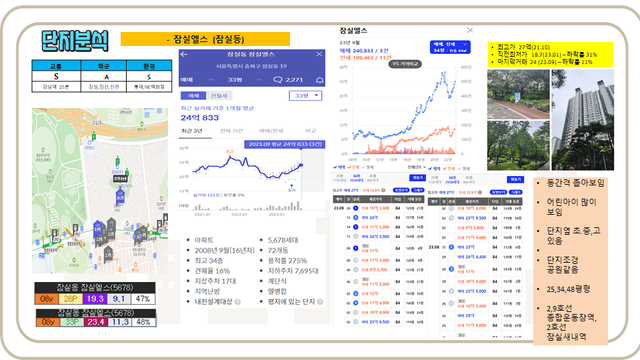Screen dimensions: 640x360
Task: Open the tall apartment tower photo
Action: point(583,120)
